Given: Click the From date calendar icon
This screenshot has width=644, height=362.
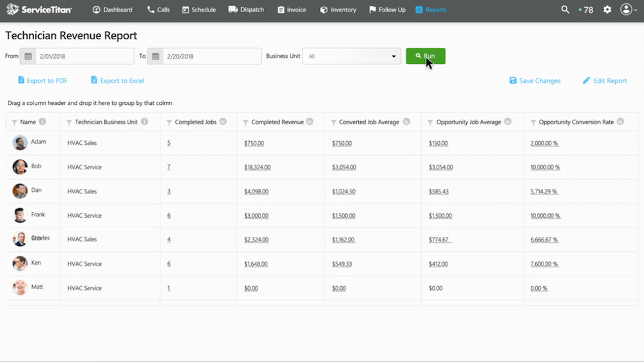Looking at the screenshot, I should coord(28,57).
